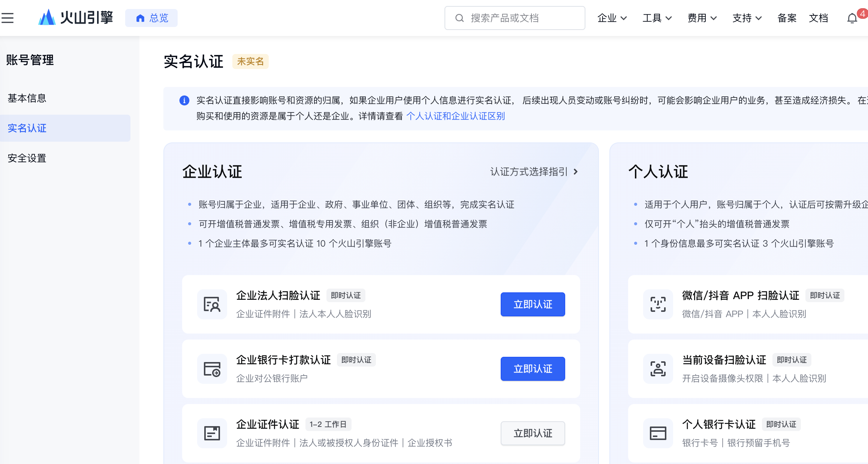Click 个人银行卡认证 card icon
This screenshot has width=868, height=464.
click(658, 433)
